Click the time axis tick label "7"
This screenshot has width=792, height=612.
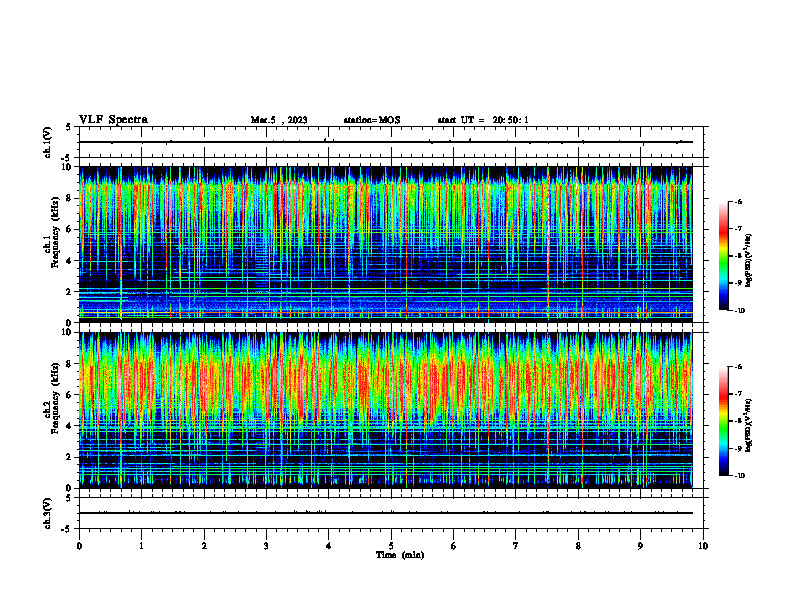click(516, 546)
